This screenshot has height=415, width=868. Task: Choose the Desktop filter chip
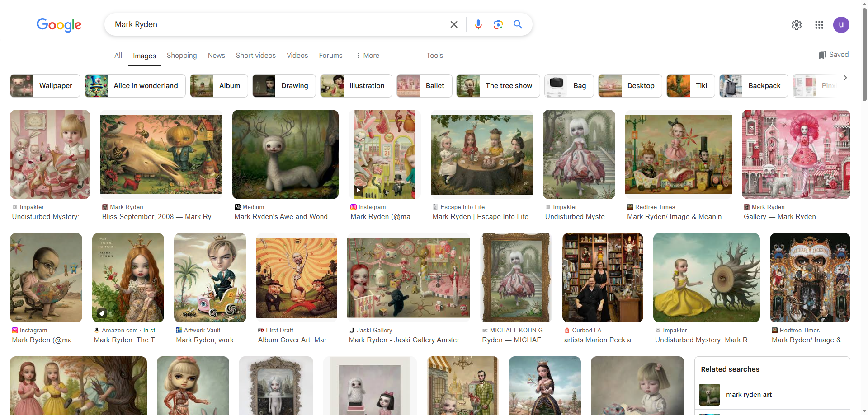(x=630, y=86)
